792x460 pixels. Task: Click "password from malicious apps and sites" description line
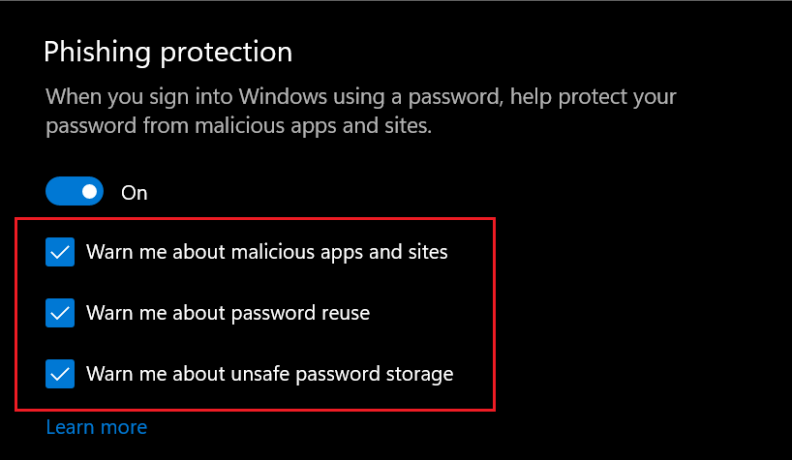239,126
